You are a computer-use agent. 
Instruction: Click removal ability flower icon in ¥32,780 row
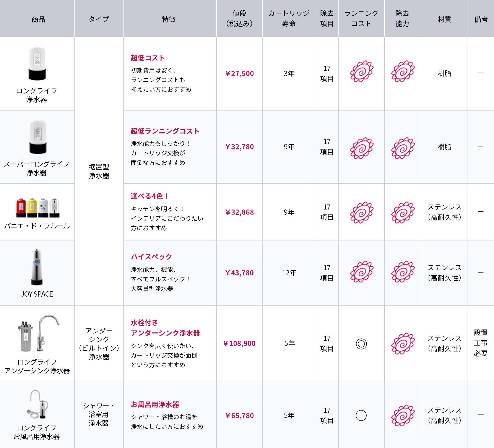point(403,148)
